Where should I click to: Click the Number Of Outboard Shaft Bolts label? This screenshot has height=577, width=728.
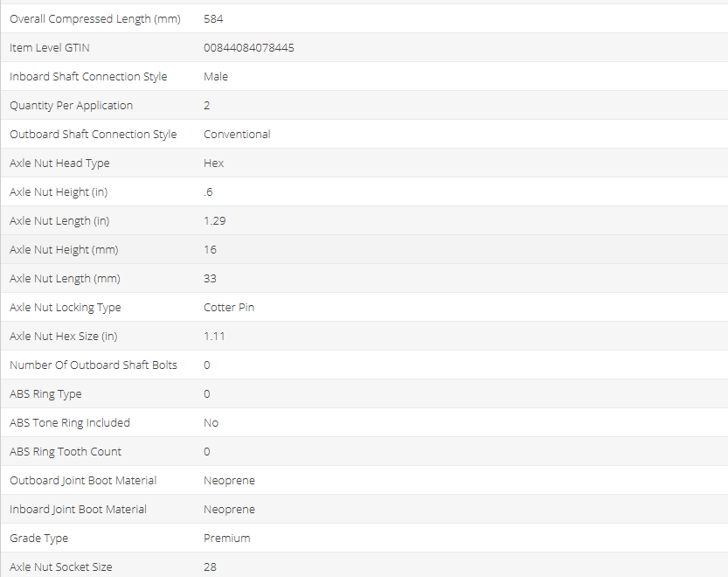[x=94, y=365]
